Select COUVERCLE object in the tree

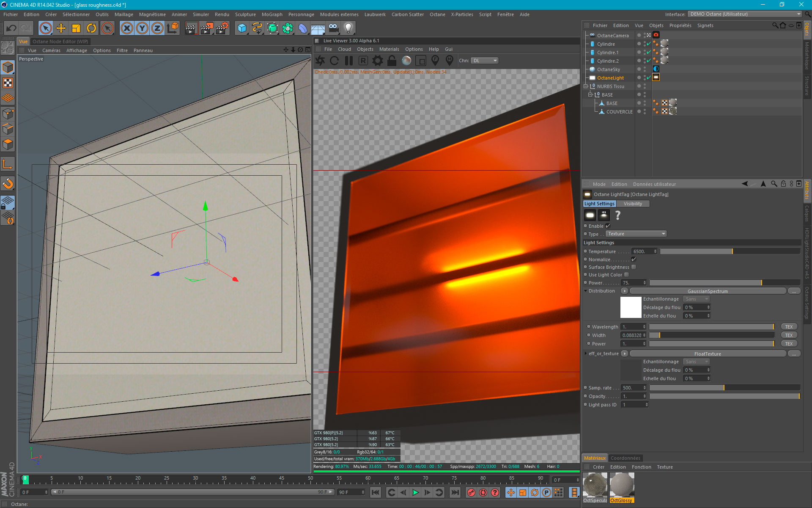click(x=620, y=112)
